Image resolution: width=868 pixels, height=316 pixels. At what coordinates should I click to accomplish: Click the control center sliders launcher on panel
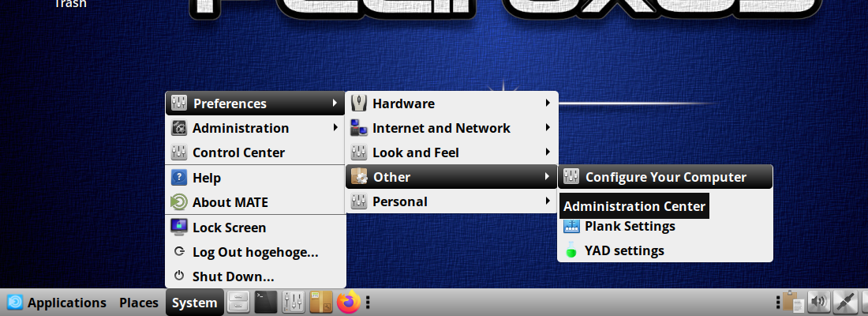coord(294,303)
